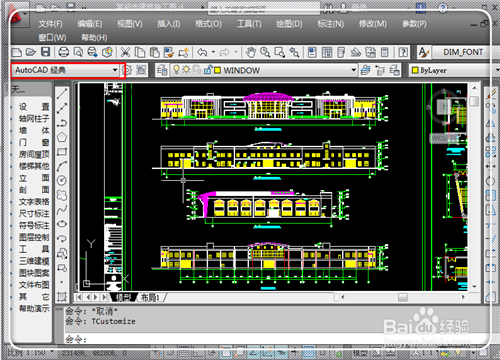This screenshot has width=500, height=360.
Task: Select the Hatch tool
Action: [62, 296]
